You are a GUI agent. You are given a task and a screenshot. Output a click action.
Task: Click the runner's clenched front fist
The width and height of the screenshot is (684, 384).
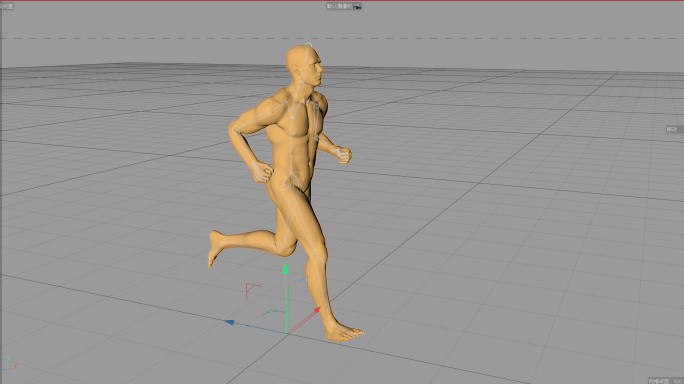click(x=344, y=155)
